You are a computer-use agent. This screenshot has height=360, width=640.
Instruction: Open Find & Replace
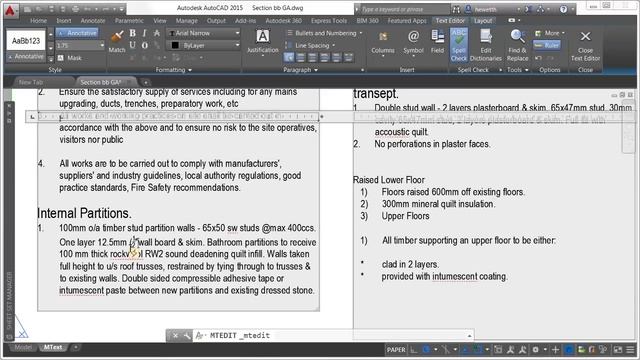tap(518, 45)
